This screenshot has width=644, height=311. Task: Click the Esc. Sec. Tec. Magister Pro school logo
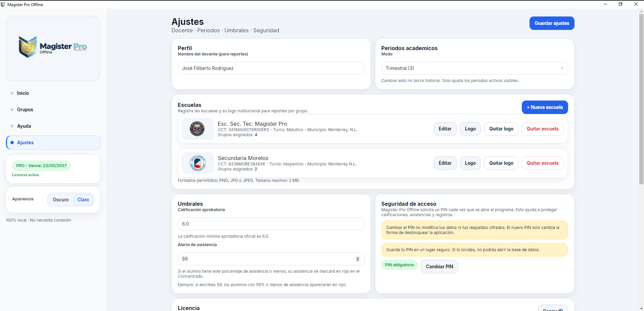click(197, 129)
